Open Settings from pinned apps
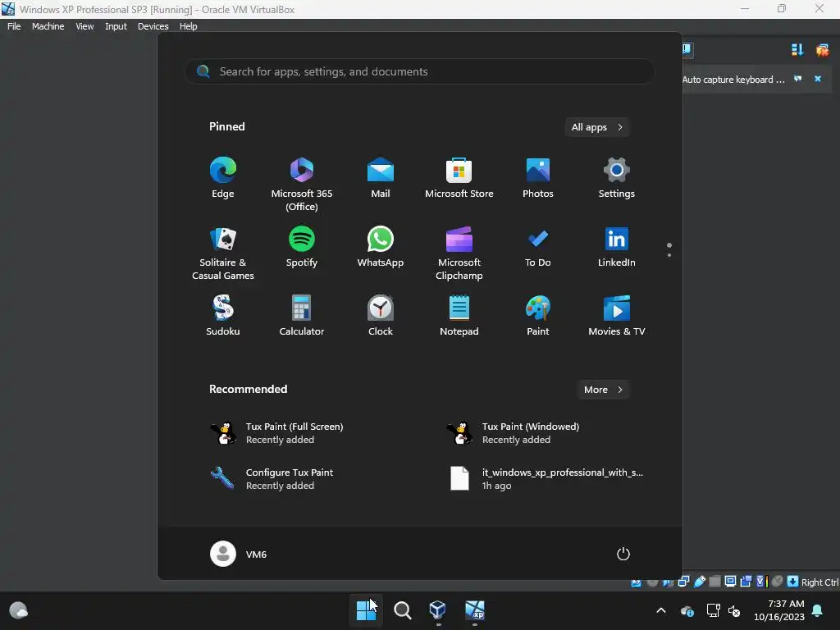This screenshot has width=840, height=630. 617,178
